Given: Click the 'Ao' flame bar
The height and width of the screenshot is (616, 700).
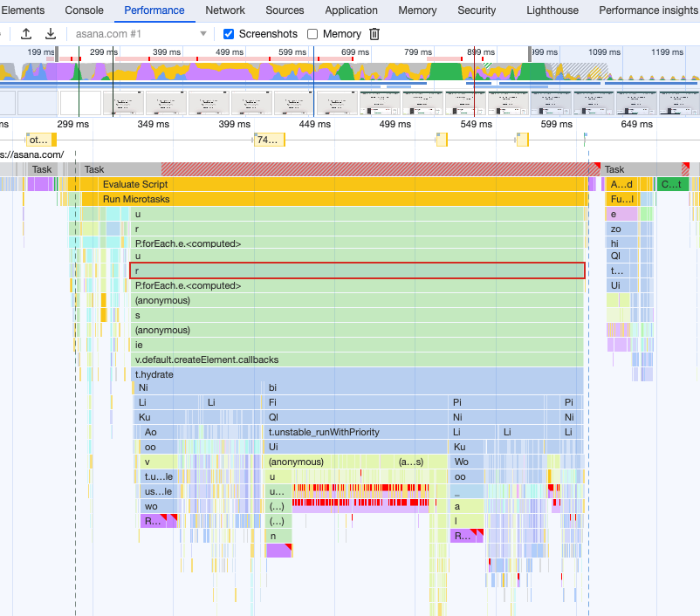Looking at the screenshot, I should coord(157,432).
